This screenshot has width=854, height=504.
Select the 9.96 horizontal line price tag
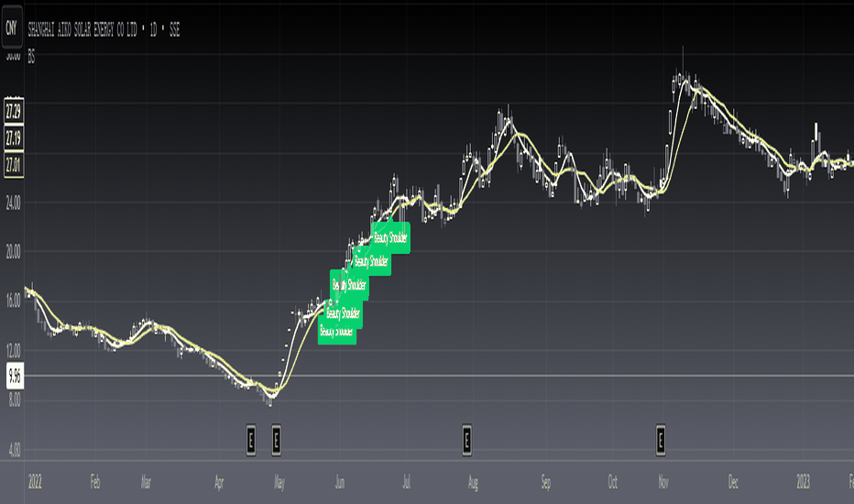15,376
